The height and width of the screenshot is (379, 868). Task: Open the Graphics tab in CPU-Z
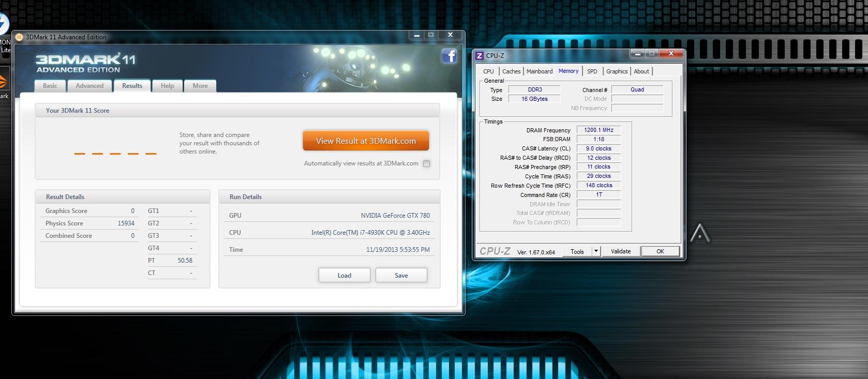pos(617,71)
